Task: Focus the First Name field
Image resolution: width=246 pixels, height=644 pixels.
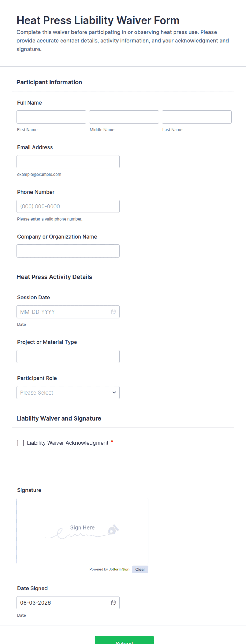Action: 52,117
